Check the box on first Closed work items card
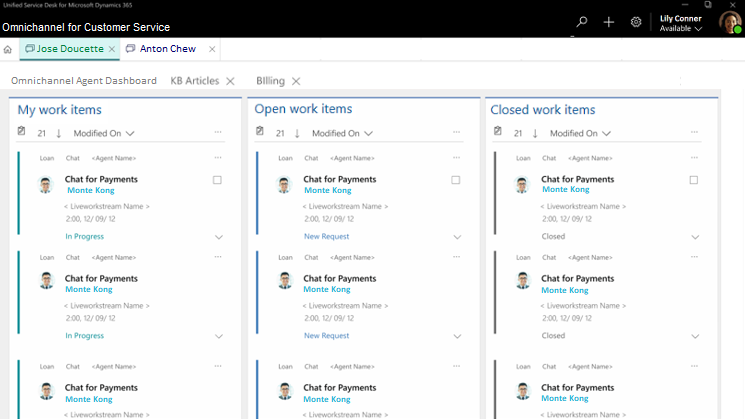The width and height of the screenshot is (745, 419). 694,180
